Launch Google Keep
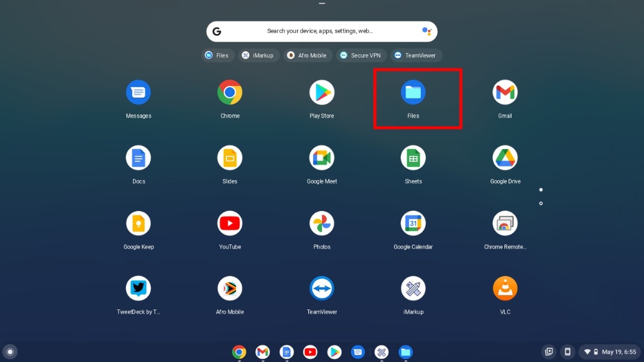The image size is (644, 362). 138,223
